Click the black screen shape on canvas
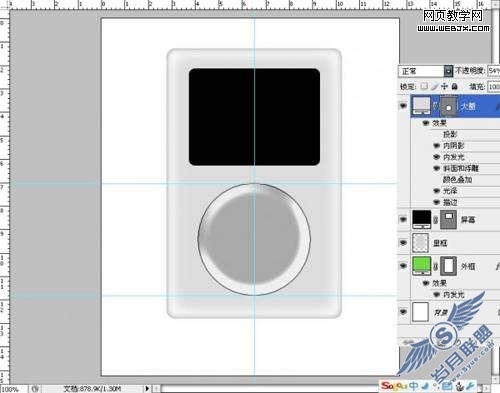Viewport: 500px width, 393px height. pyautogui.click(x=254, y=117)
